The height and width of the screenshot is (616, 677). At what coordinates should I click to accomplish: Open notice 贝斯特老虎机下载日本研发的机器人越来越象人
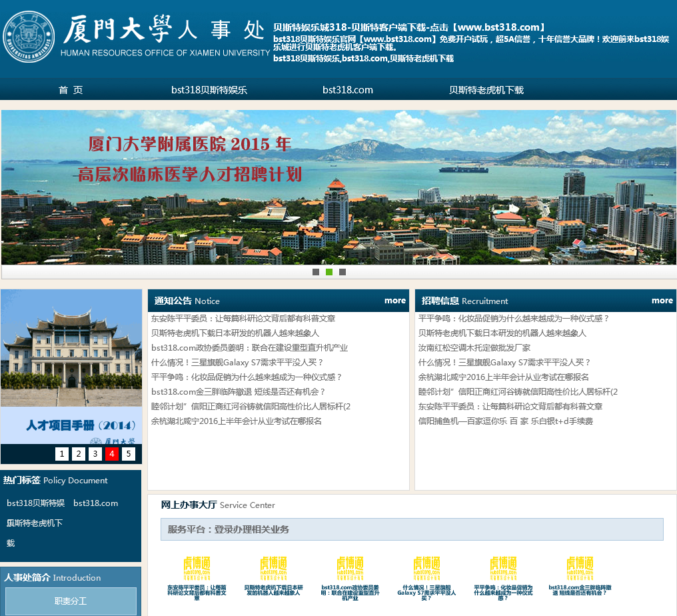(x=235, y=333)
